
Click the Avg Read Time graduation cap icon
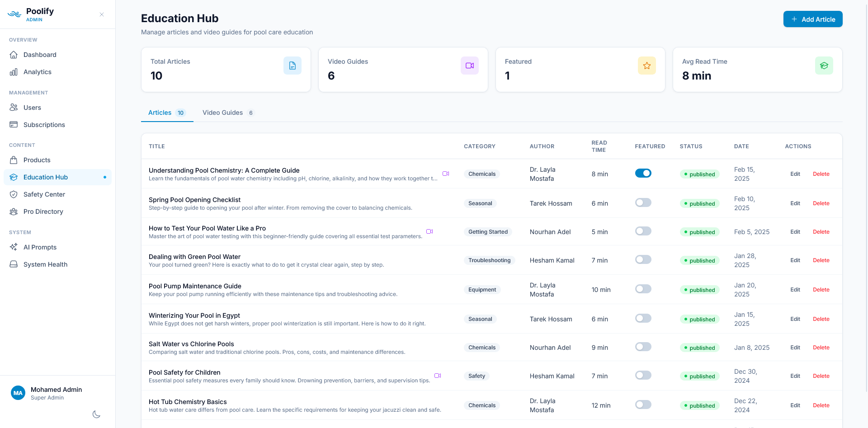pos(824,66)
